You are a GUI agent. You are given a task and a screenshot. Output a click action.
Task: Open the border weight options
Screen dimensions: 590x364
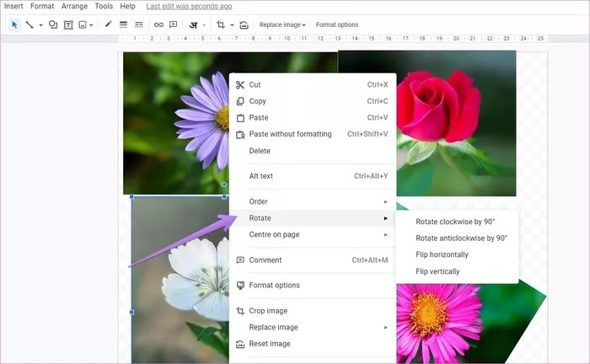(x=123, y=24)
